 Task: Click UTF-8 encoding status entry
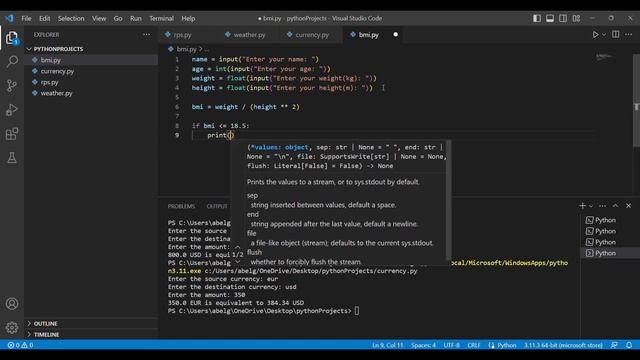coord(451,345)
